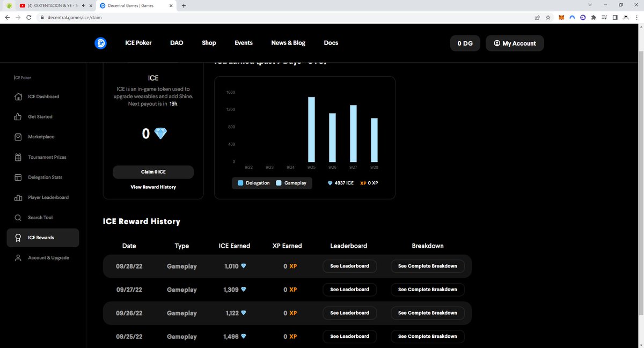
Task: Open Docs nav item
Action: click(x=331, y=43)
